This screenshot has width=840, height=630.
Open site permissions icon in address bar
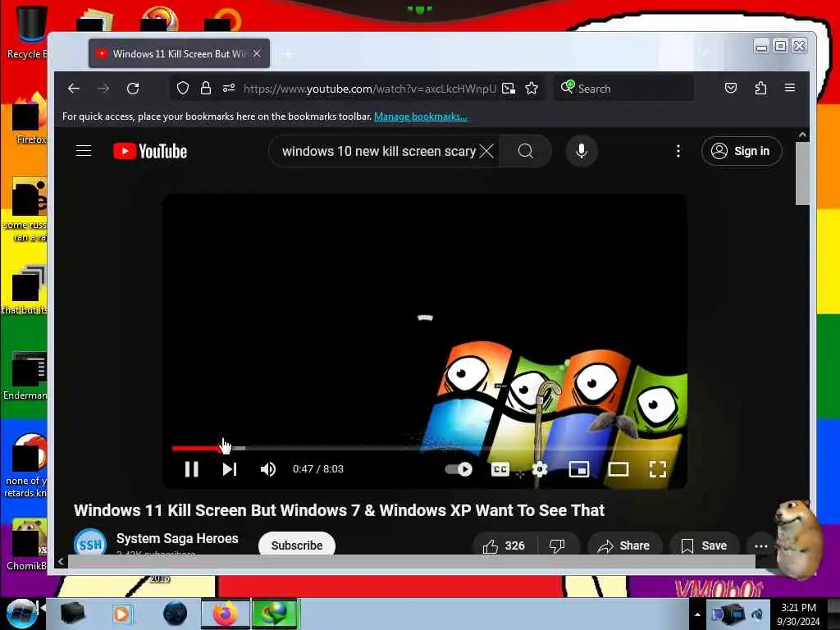229,88
